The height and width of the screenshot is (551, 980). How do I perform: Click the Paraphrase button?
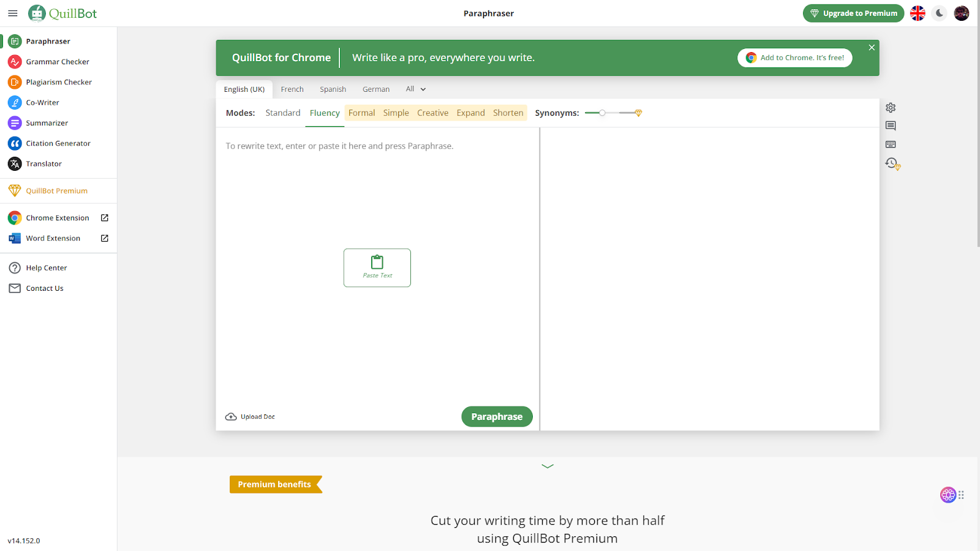pyautogui.click(x=497, y=416)
